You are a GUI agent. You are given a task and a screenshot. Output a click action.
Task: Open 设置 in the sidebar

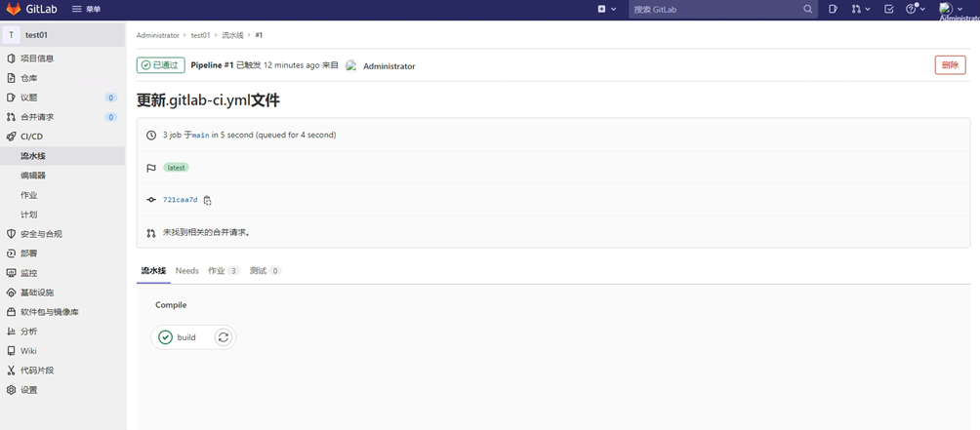point(29,390)
